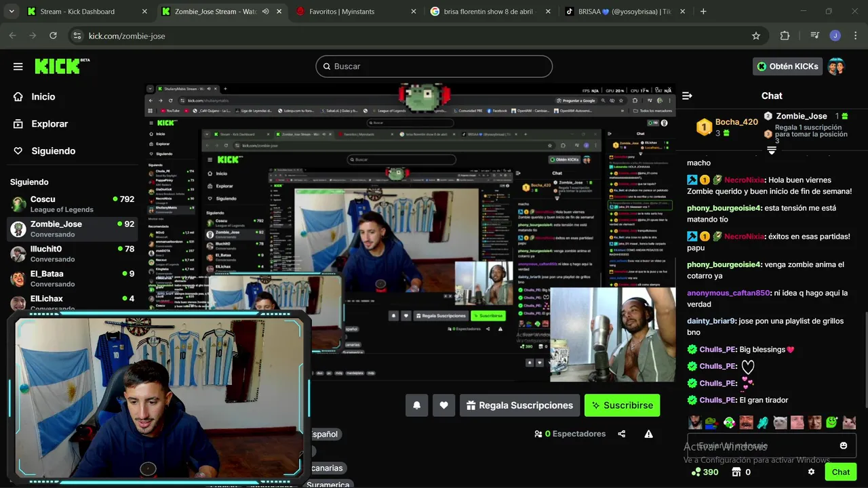
Task: Open chat settings gear
Action: [x=811, y=472]
